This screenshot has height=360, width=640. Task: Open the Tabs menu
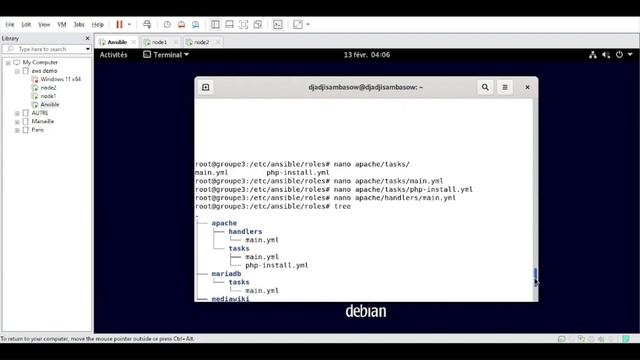pos(79,24)
